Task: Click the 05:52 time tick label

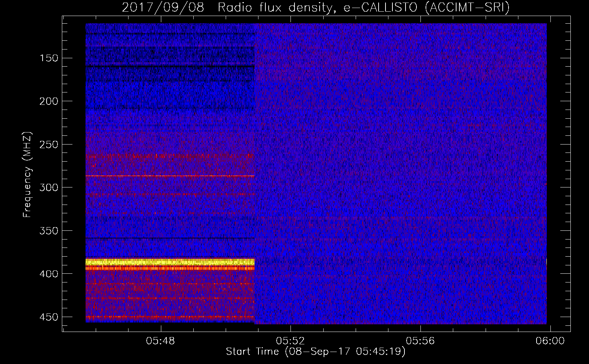Action: click(x=290, y=341)
